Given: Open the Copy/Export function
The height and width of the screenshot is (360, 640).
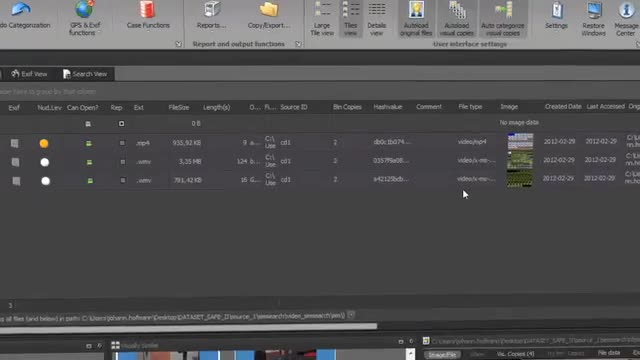Looking at the screenshot, I should (269, 16).
